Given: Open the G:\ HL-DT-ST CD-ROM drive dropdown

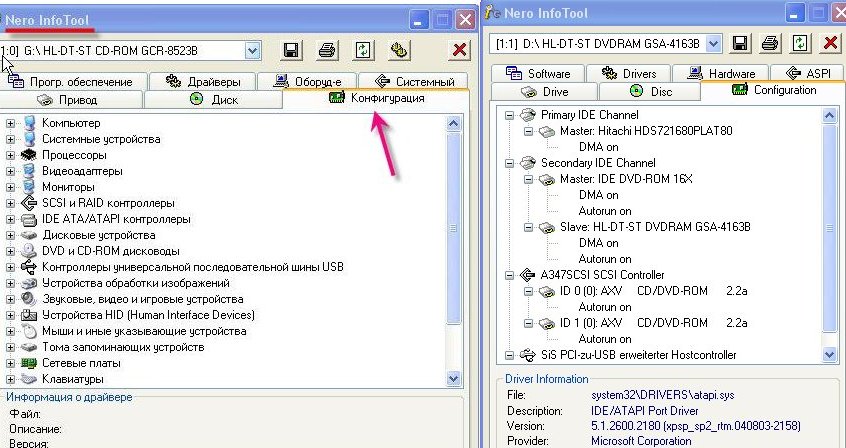Looking at the screenshot, I should (x=253, y=50).
